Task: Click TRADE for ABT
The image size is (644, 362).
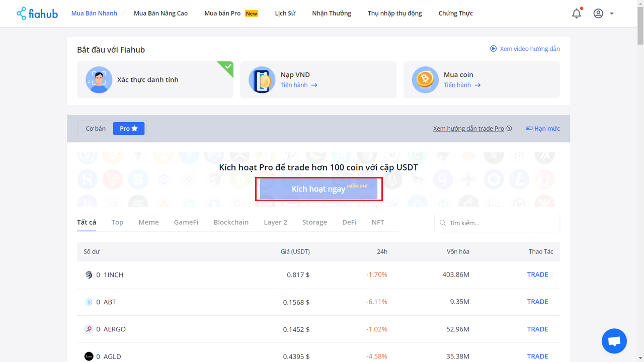Action: click(x=537, y=302)
